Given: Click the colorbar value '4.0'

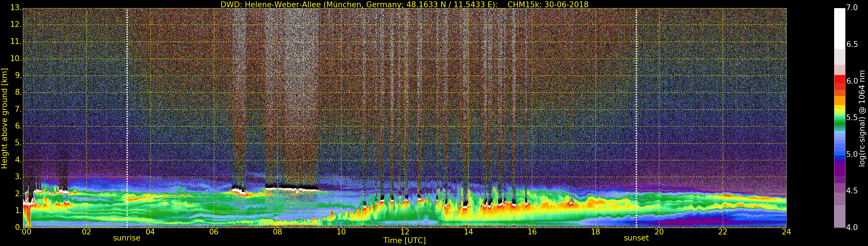Looking at the screenshot, I should 852,227.
